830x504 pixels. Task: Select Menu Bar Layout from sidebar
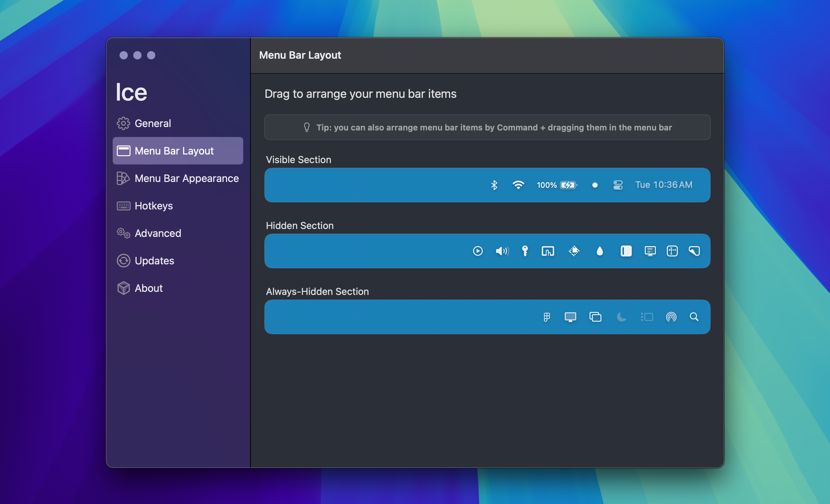[177, 150]
